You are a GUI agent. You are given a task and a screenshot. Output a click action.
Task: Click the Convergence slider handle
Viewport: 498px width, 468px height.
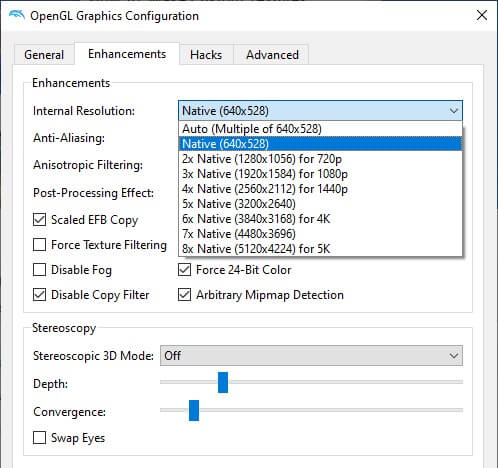click(194, 410)
